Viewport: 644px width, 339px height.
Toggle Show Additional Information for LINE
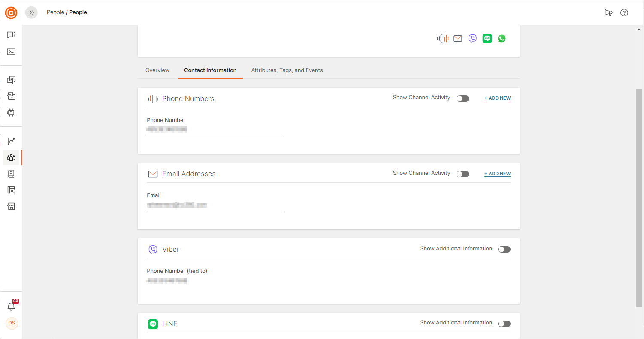click(x=504, y=324)
